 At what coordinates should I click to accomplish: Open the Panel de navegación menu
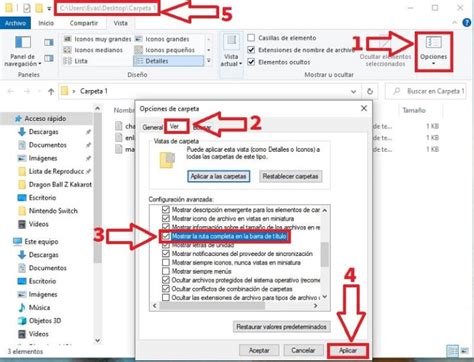(x=23, y=51)
